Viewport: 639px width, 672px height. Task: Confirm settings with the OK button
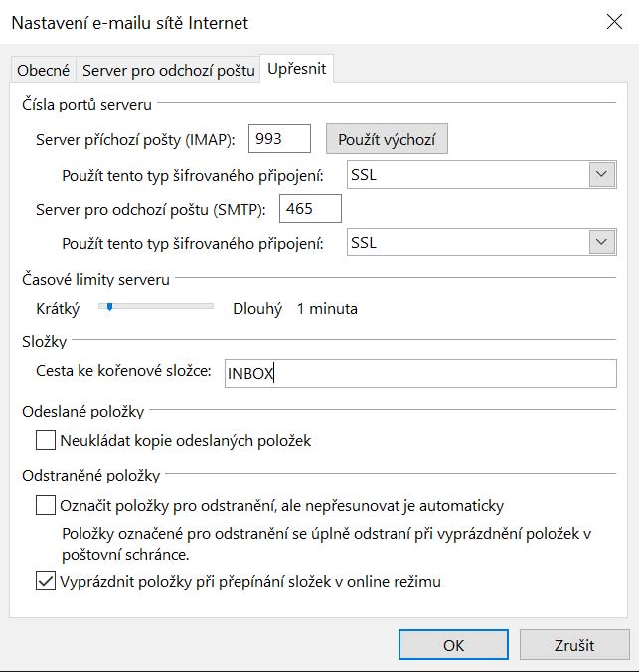tap(453, 645)
